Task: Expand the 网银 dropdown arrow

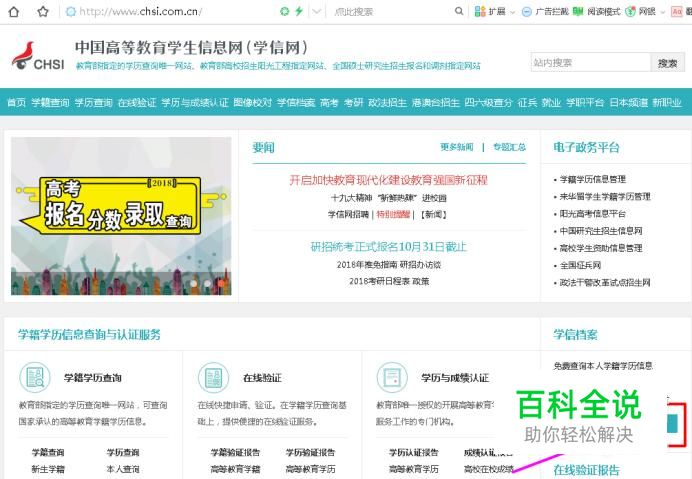Action: (662, 12)
